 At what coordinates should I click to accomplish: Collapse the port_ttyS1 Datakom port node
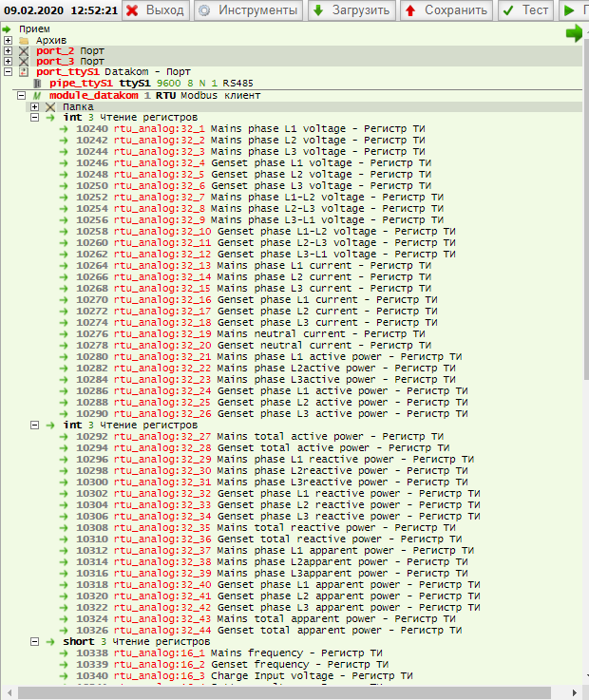[x=9, y=72]
